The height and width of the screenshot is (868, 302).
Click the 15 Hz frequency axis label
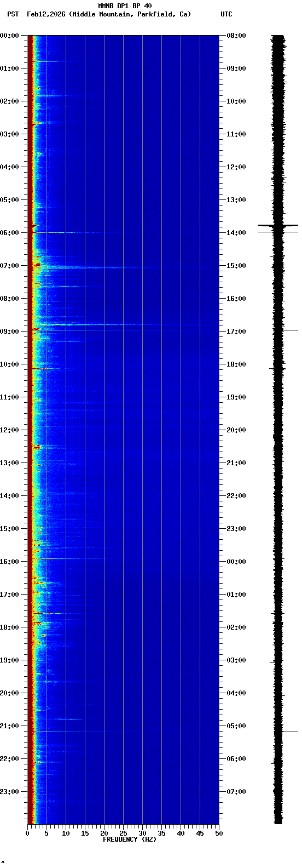(85, 833)
